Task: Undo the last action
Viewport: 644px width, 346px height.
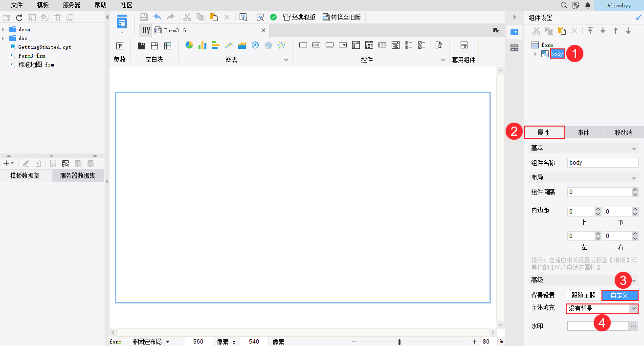Action: 156,17
